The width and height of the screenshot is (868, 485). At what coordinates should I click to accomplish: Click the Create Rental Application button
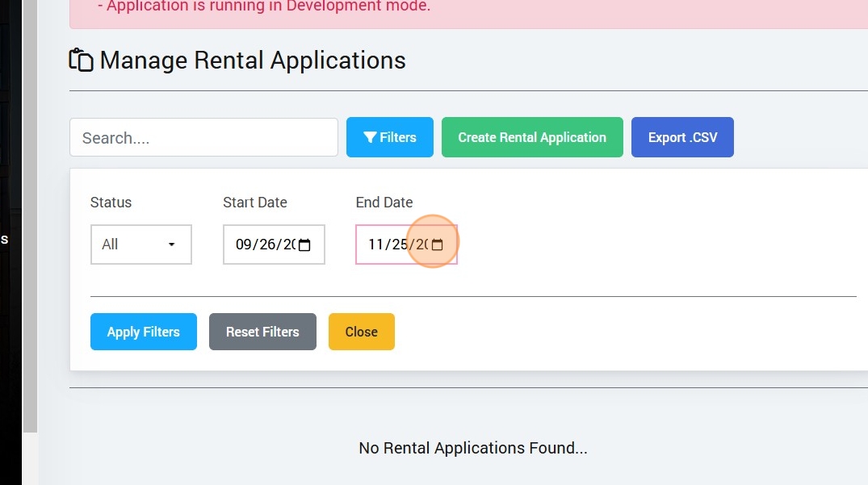tap(532, 137)
